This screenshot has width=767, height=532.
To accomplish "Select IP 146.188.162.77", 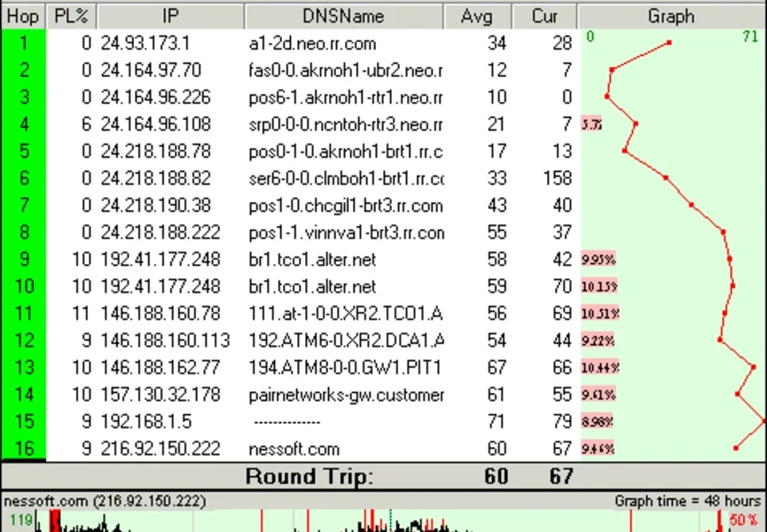I will point(160,367).
